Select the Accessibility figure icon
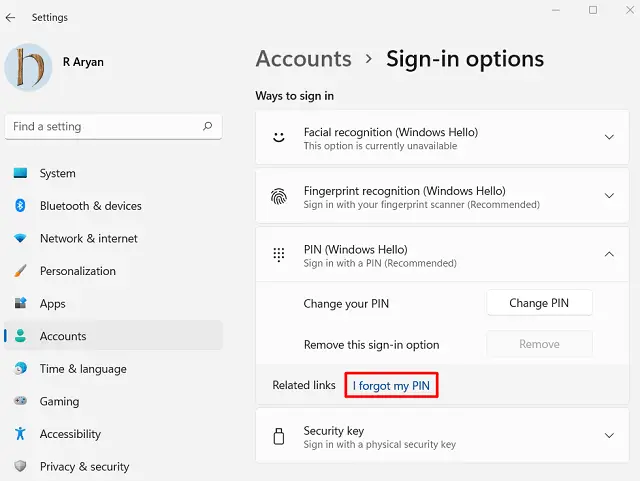Viewport: 640px width, 481px height. (20, 433)
